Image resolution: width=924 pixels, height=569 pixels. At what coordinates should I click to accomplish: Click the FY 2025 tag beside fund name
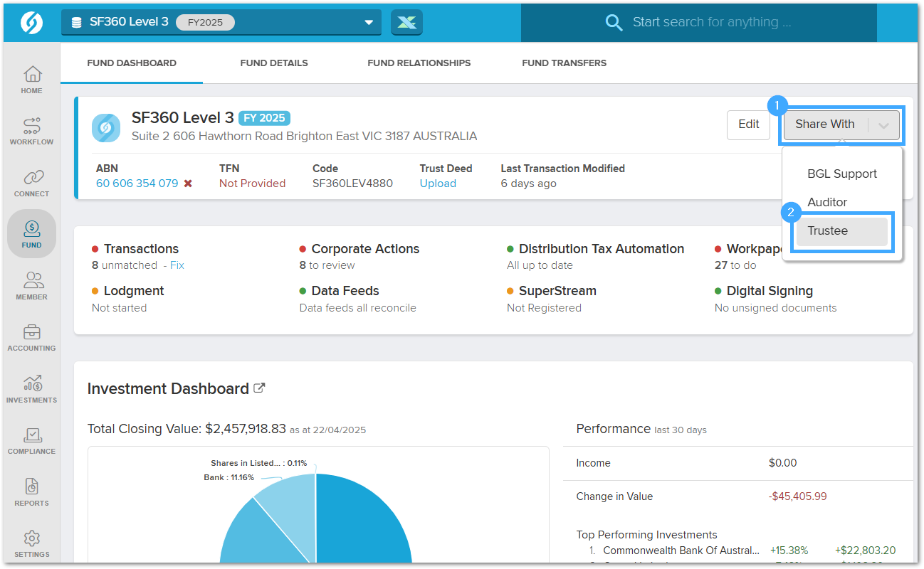[264, 118]
